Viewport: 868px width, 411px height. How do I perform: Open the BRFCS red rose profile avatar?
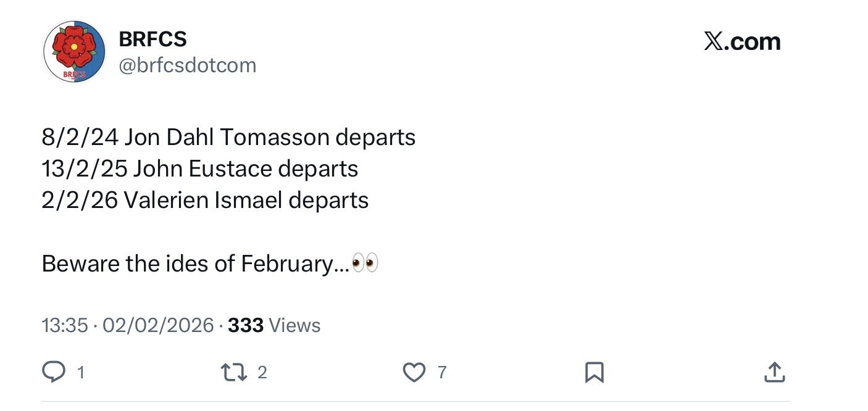tap(74, 52)
